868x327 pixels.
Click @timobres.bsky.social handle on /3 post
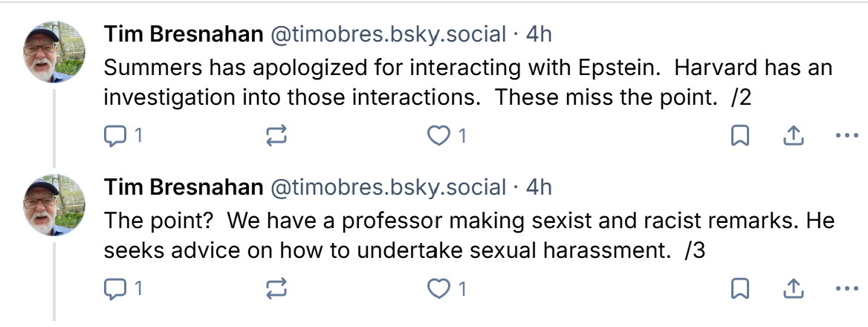(387, 187)
